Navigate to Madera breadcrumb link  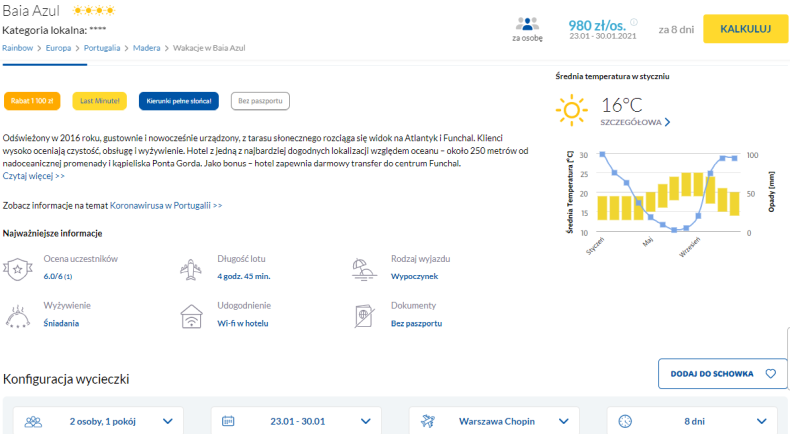coord(148,47)
